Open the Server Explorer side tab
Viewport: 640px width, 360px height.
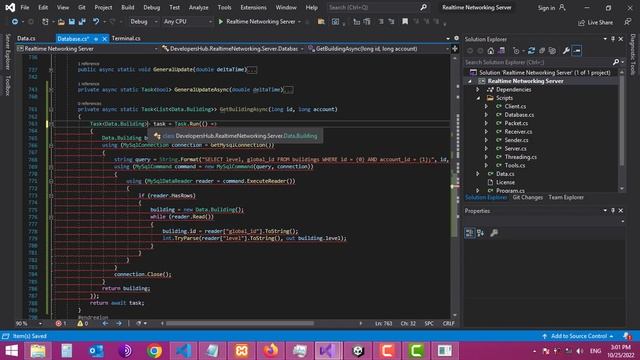point(7,52)
